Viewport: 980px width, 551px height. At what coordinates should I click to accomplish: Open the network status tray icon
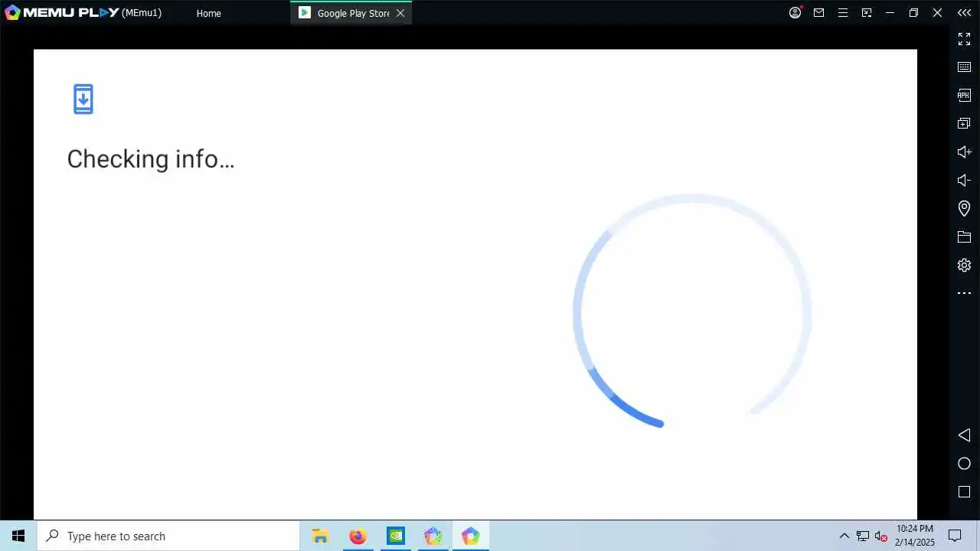click(863, 536)
